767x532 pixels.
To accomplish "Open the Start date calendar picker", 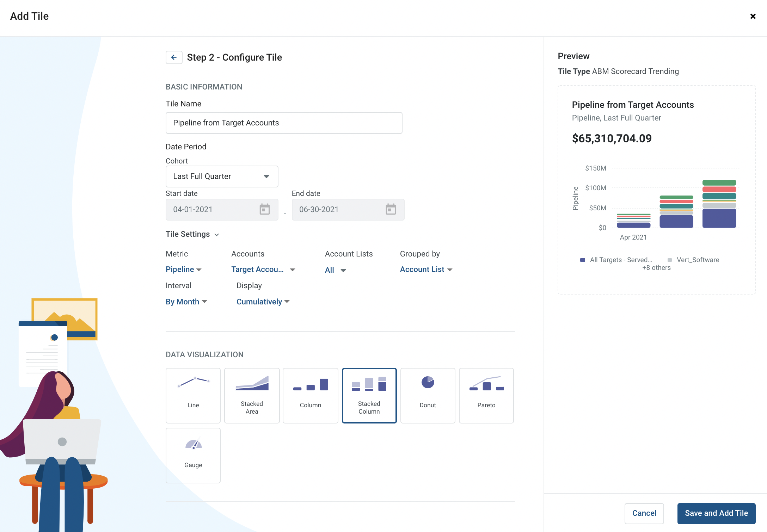I will (x=265, y=209).
